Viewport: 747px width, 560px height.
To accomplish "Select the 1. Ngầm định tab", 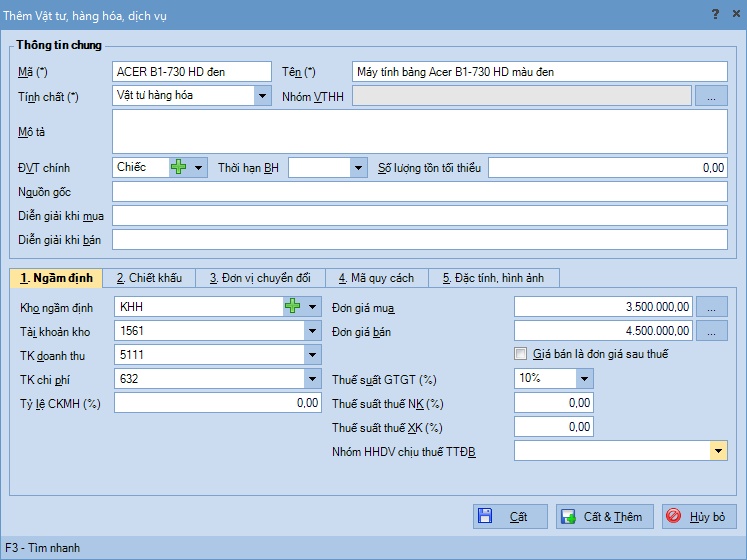I will click(x=56, y=278).
